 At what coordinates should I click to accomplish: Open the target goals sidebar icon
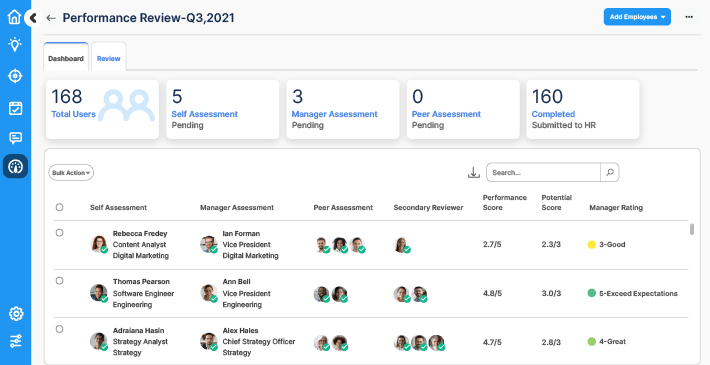[x=15, y=76]
